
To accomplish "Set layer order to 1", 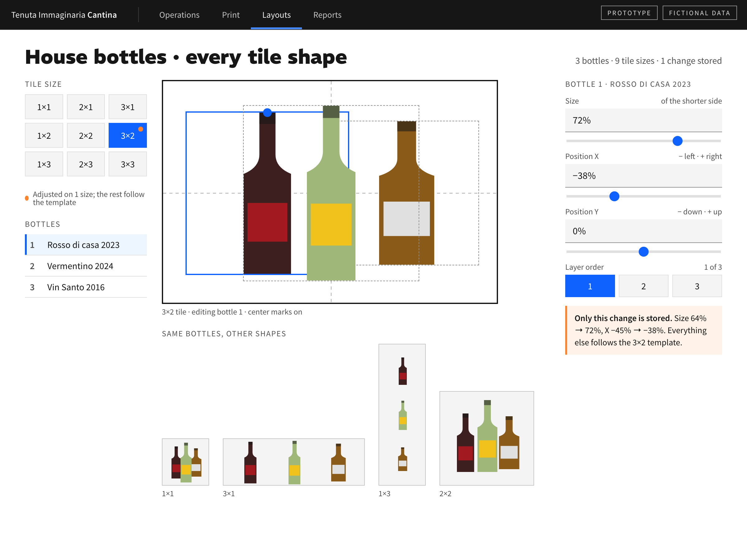I will click(x=590, y=286).
